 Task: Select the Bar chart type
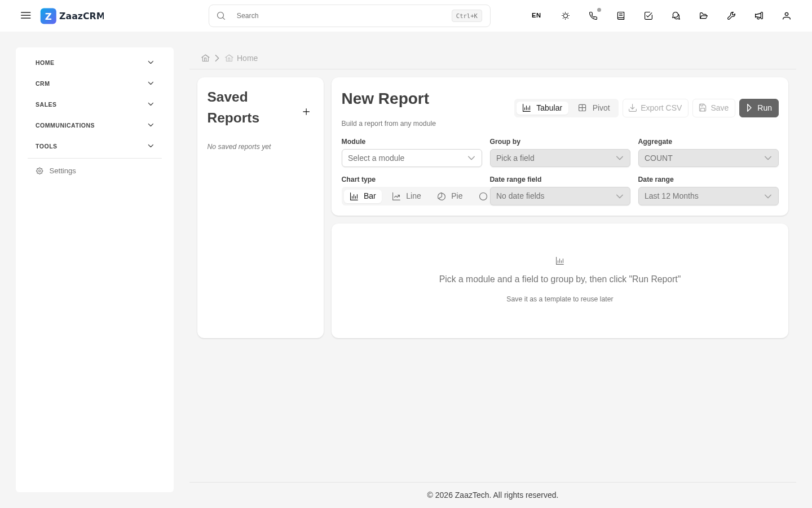pos(363,196)
